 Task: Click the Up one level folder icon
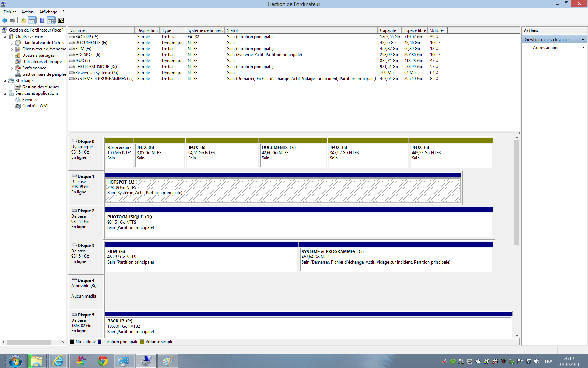23,20
